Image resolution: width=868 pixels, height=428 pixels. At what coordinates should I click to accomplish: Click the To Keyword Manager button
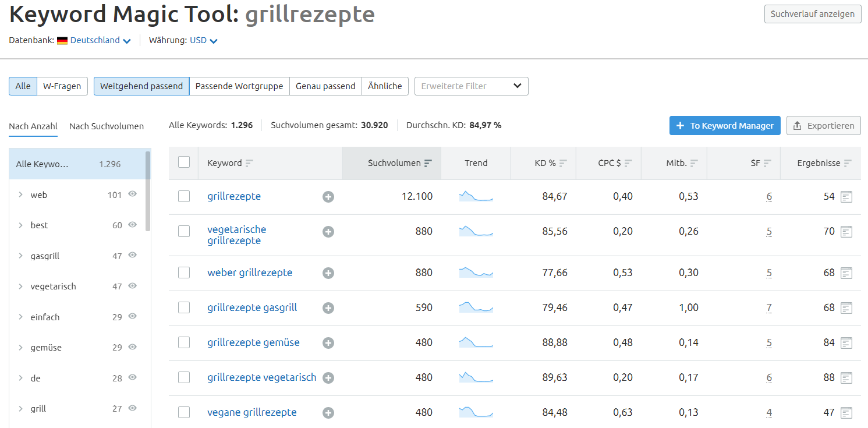tap(724, 125)
